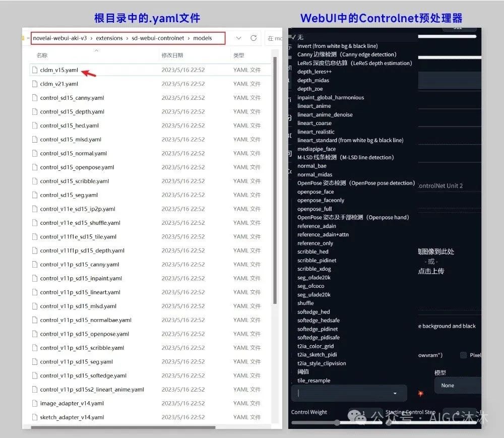Expand the address bar history dropdown
This screenshot has height=438, width=504.
coord(238,38)
